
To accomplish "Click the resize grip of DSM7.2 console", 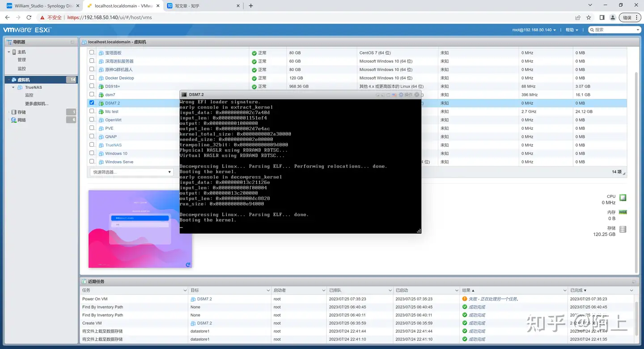I will [x=419, y=231].
